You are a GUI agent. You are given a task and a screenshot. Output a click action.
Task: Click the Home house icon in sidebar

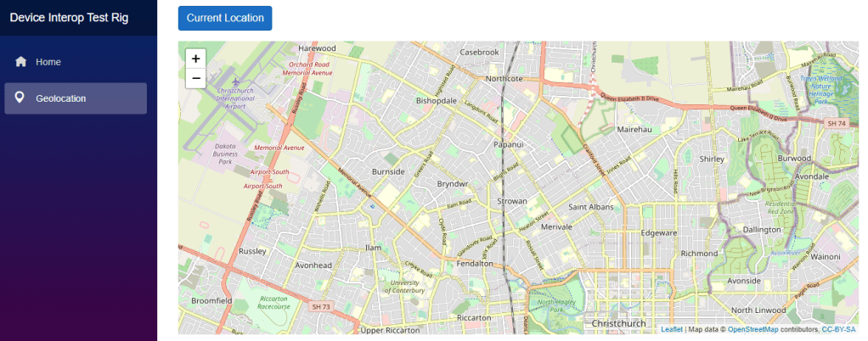click(20, 62)
